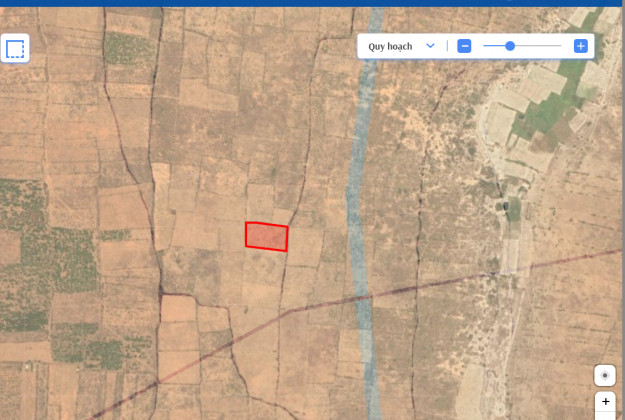The height and width of the screenshot is (420, 625).
Task: Expand the chevron beside Quy hoạch
Action: click(x=430, y=46)
